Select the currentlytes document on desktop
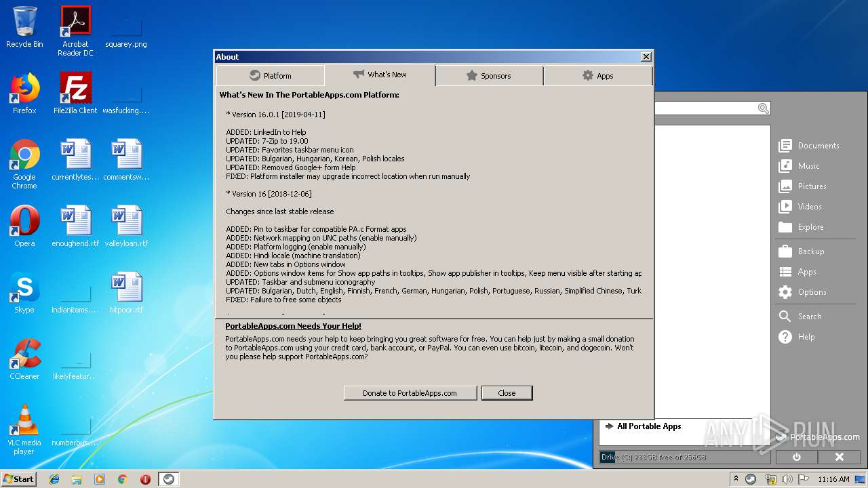This screenshot has width=868, height=488. pos(75,160)
